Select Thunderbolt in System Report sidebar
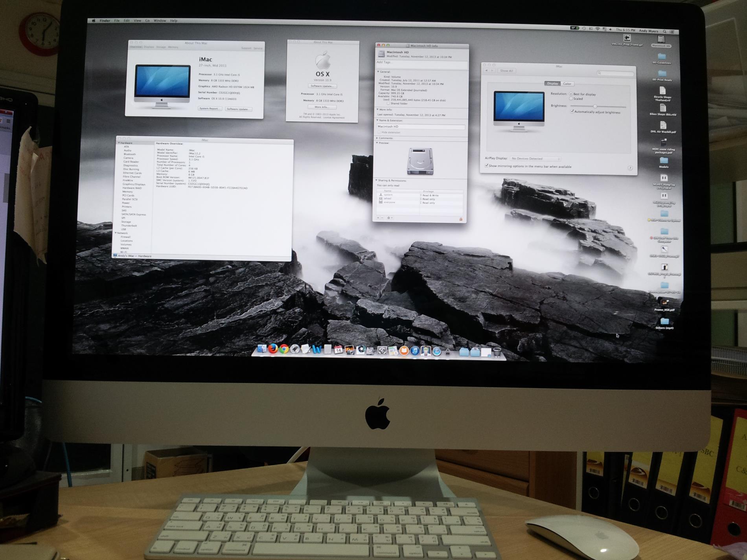The width and height of the screenshot is (747, 560). [129, 226]
